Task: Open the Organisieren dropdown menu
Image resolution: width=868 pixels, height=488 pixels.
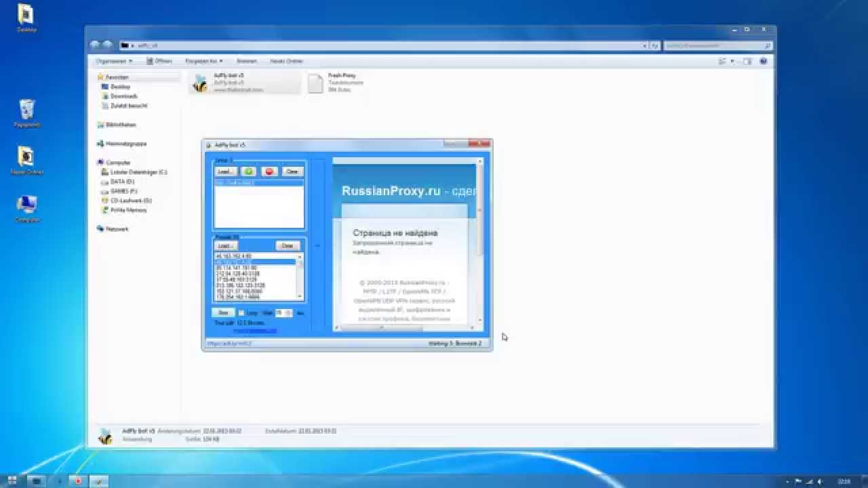Action: pos(114,61)
